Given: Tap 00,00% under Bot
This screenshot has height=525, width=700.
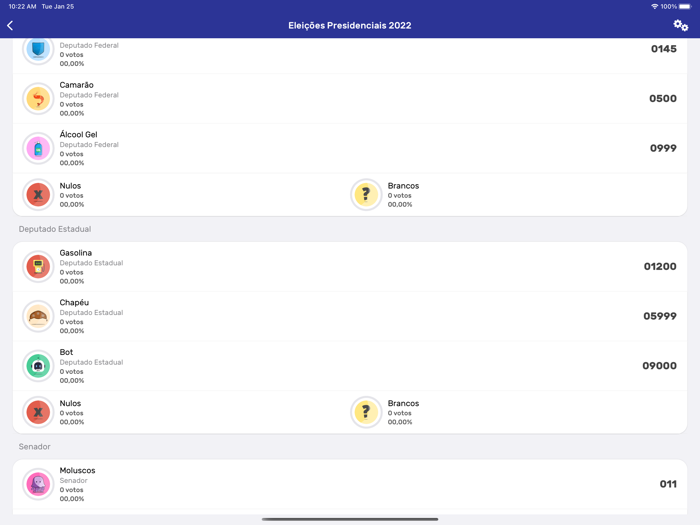Looking at the screenshot, I should tap(71, 380).
